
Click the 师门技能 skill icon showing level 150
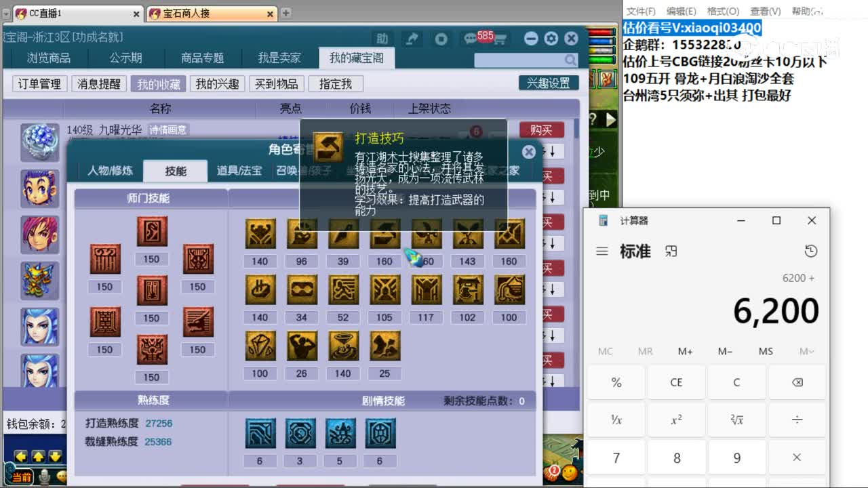point(151,230)
